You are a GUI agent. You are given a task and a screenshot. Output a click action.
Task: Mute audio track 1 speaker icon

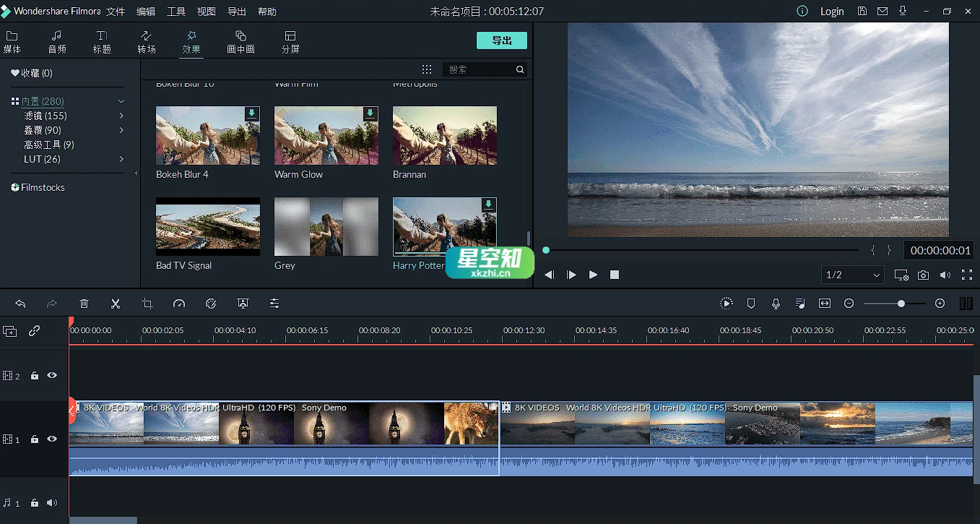pos(51,502)
